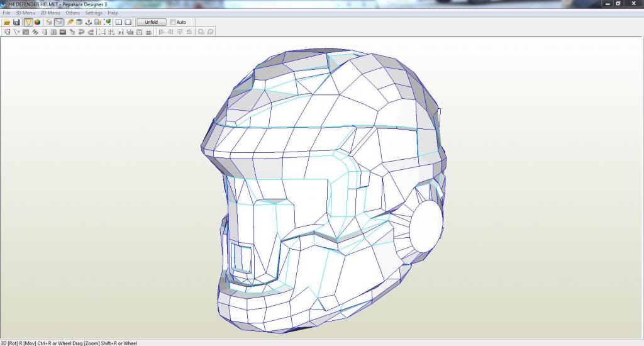Image resolution: width=644 pixels, height=346 pixels.
Task: Click the icon left of the undo arrow
Action: click(x=72, y=32)
